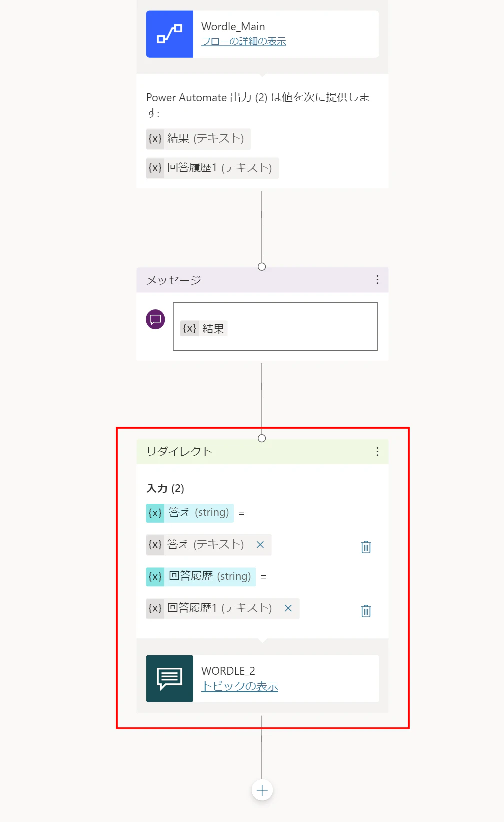Delete the 回答履歴 input row with trash icon

[x=366, y=611]
